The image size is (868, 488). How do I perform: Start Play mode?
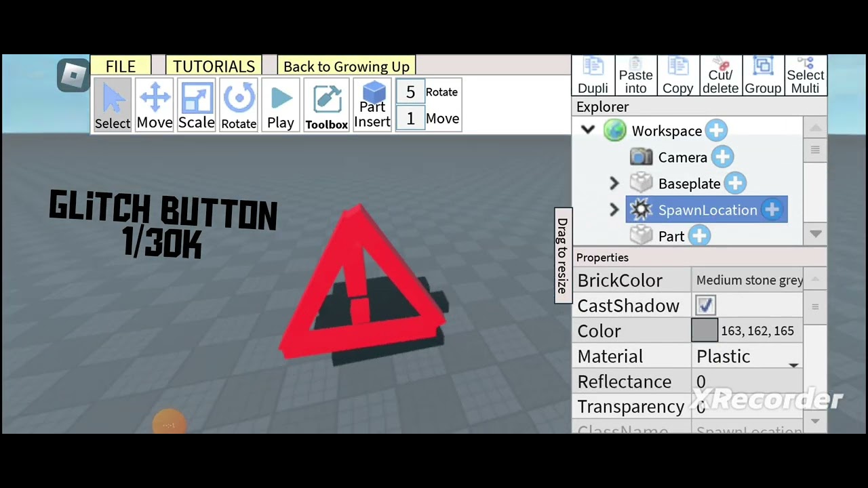(x=281, y=105)
